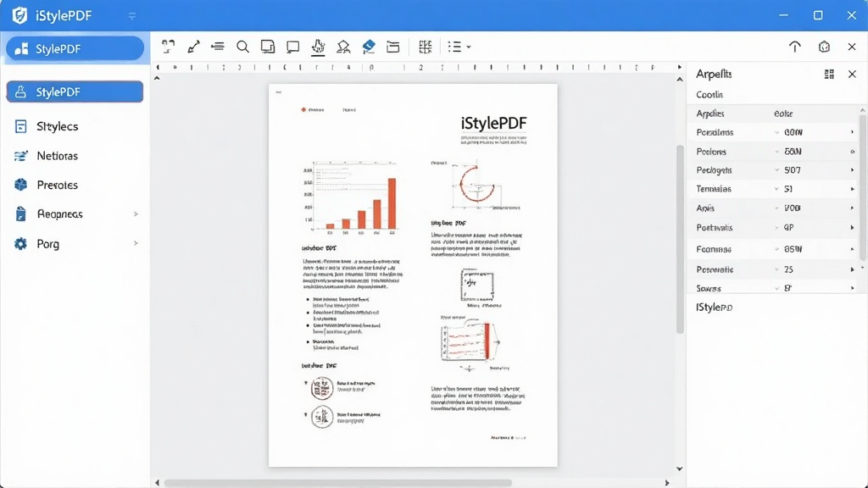The height and width of the screenshot is (488, 868).
Task: Click the iStylePDF shield logo in title bar
Action: [x=20, y=15]
